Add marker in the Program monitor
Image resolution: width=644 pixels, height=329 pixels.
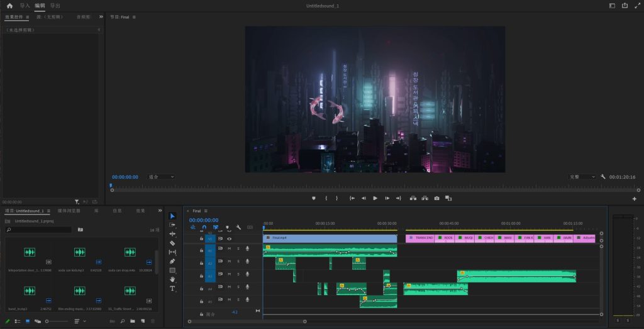[x=314, y=198]
